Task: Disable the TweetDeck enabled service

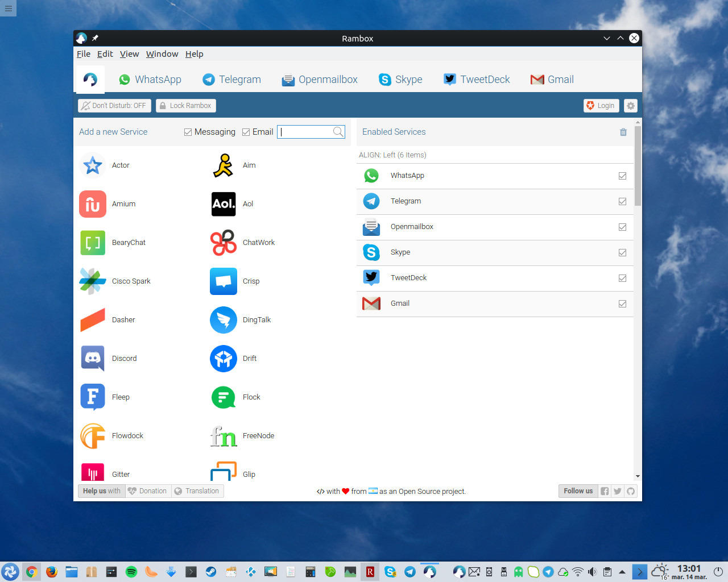Action: pyautogui.click(x=622, y=278)
